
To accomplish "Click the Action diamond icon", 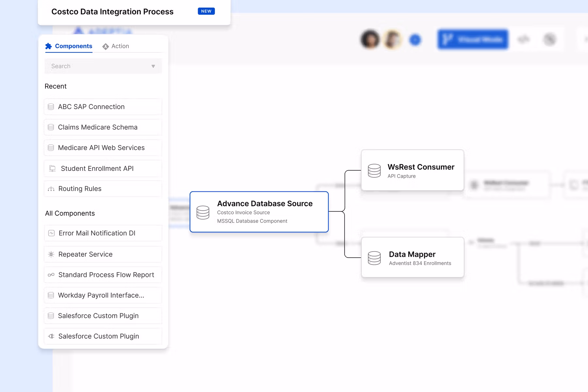I will point(106,46).
